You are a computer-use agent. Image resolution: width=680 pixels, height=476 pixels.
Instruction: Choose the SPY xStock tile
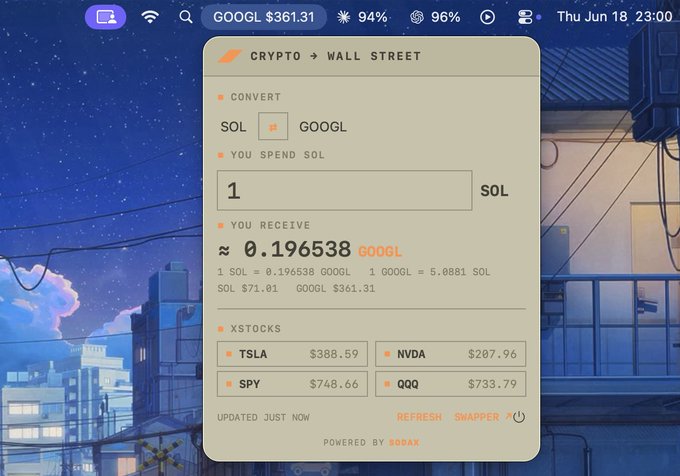coord(292,384)
